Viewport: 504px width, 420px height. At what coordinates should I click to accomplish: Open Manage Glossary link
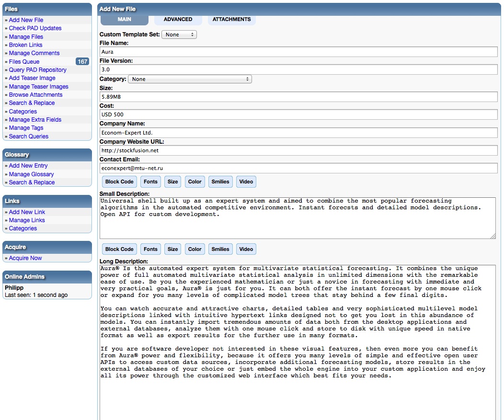[x=31, y=174]
